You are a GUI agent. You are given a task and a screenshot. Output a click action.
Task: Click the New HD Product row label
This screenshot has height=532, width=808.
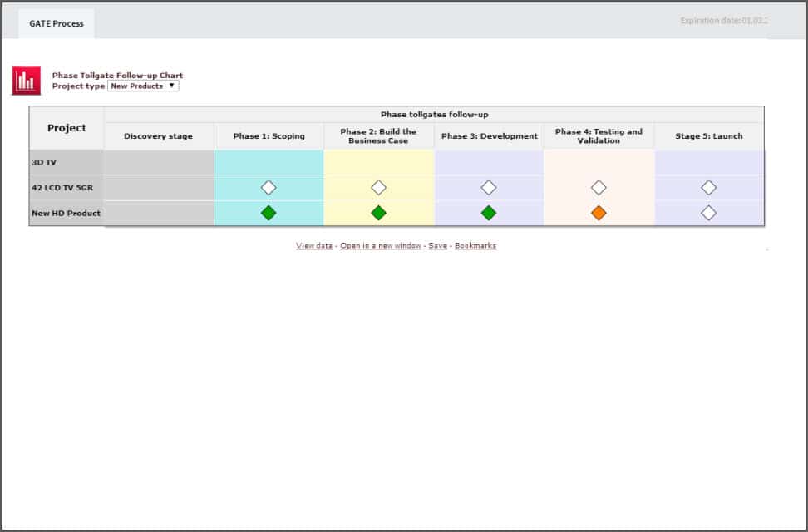67,213
